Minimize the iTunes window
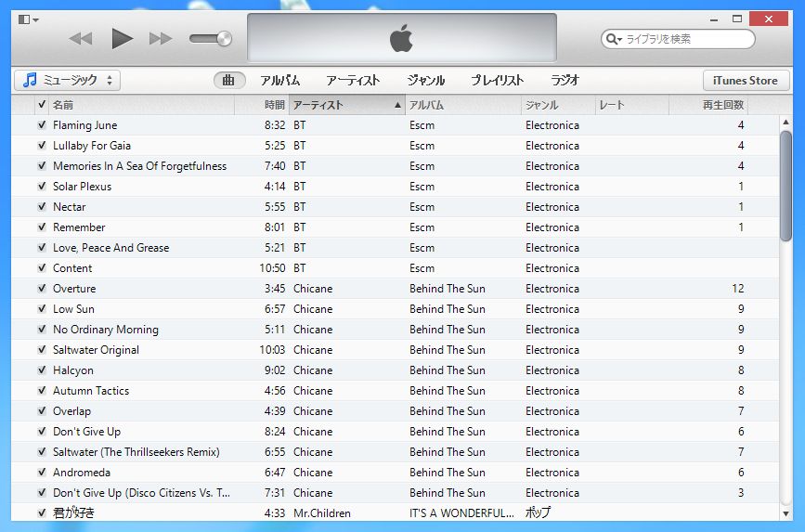 pyautogui.click(x=714, y=19)
